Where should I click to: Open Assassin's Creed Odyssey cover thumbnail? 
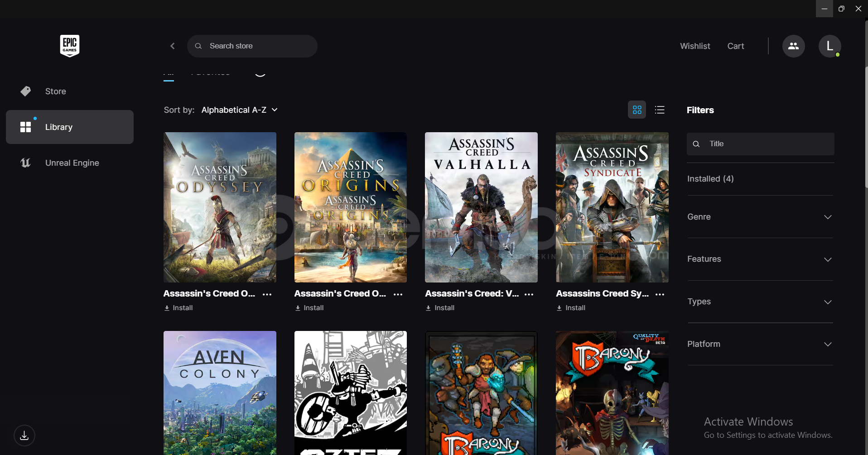pos(220,207)
